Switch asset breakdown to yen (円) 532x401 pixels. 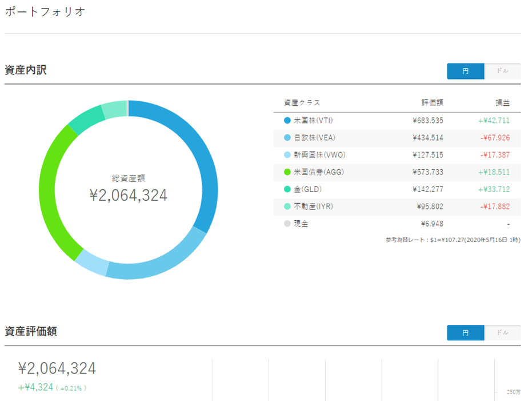(x=465, y=72)
